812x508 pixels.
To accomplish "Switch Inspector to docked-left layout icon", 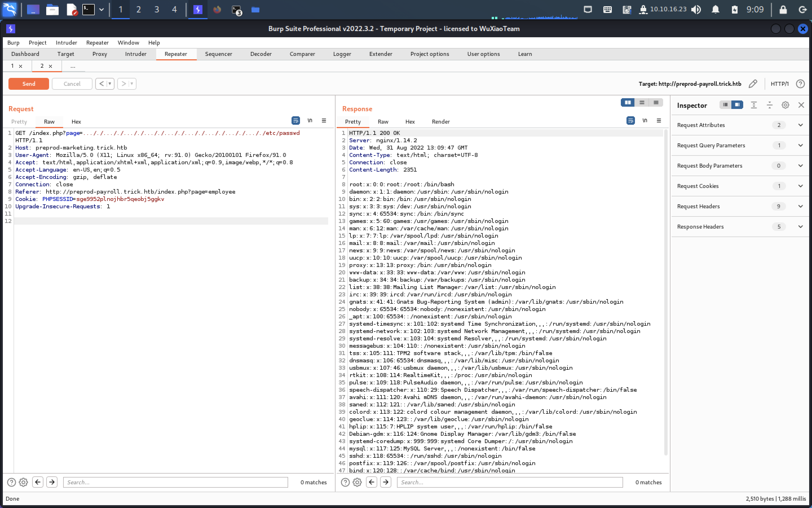I will (x=725, y=105).
